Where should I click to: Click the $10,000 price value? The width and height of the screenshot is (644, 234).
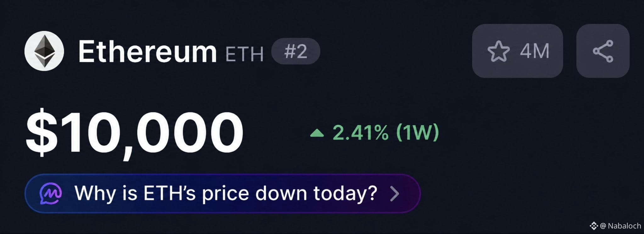point(135,133)
